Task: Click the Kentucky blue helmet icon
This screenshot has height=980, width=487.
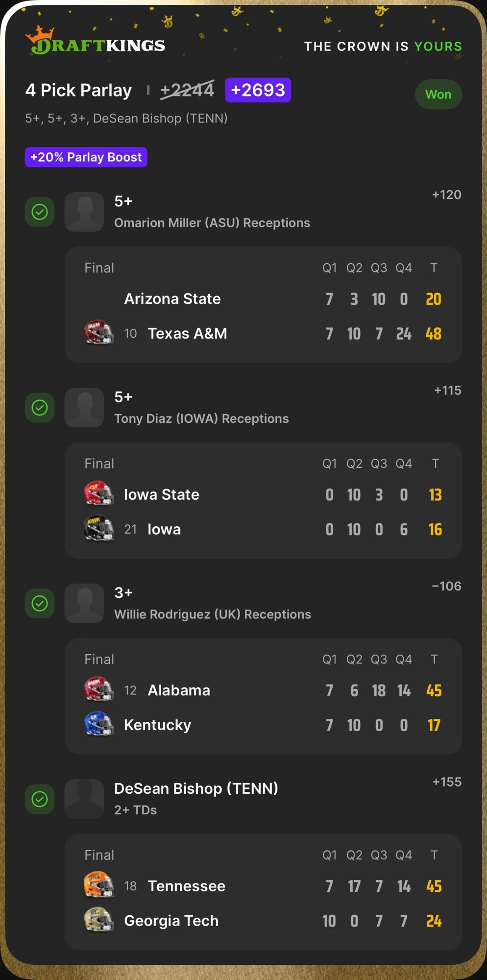Action: coord(98,724)
